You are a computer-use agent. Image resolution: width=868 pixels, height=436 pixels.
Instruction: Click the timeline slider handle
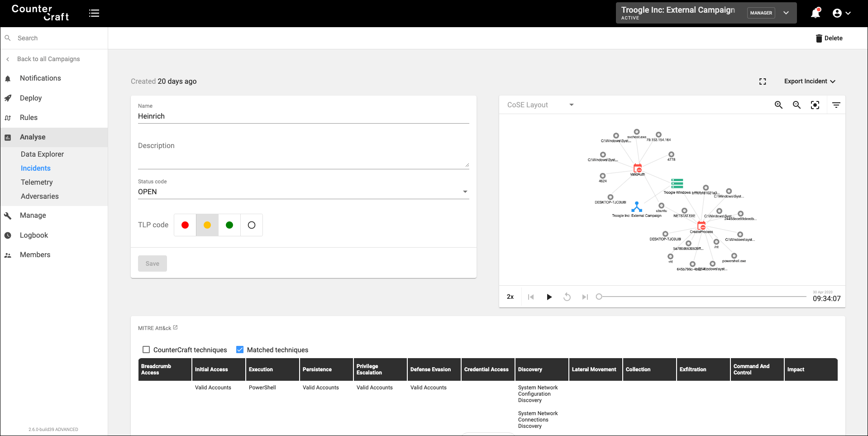[x=599, y=297]
